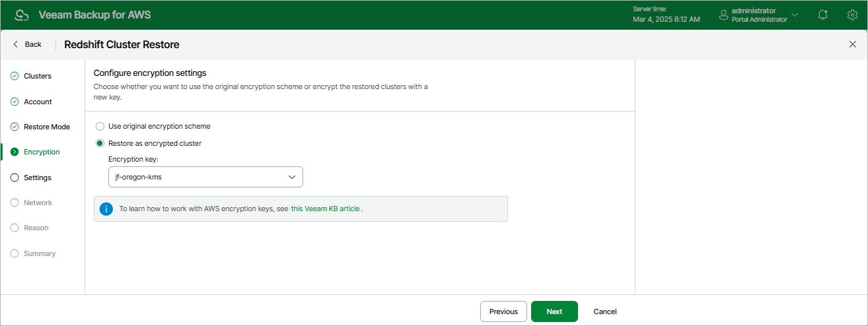Click the blue info icon

click(x=106, y=209)
